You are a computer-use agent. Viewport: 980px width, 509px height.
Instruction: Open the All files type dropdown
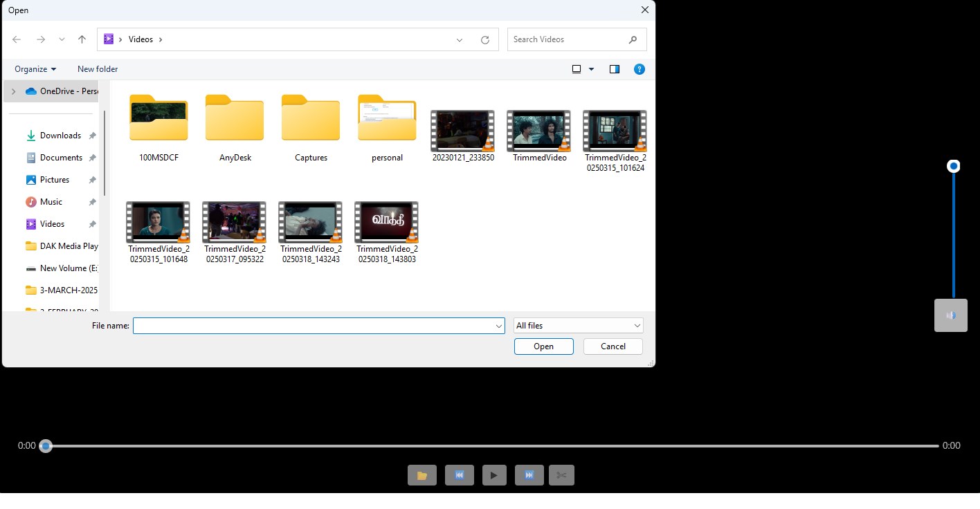tap(579, 326)
